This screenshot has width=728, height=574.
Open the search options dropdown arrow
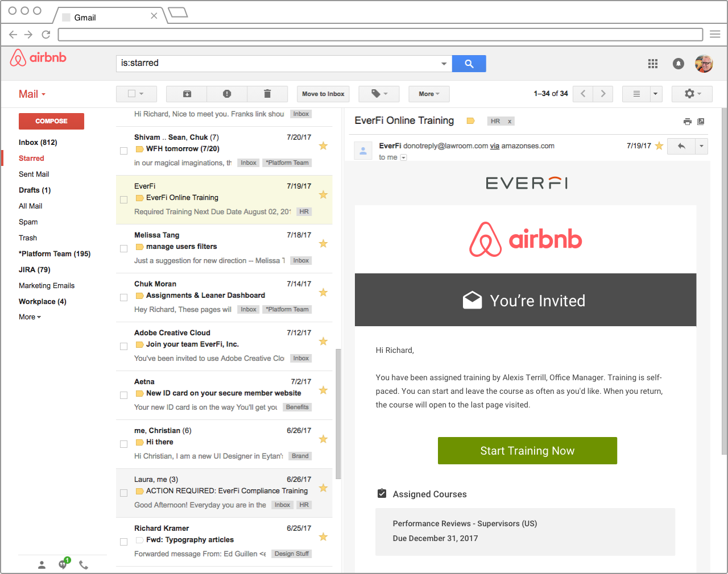coord(444,64)
